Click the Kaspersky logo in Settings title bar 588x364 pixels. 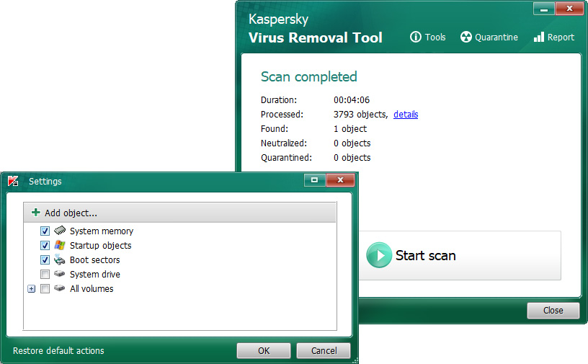pos(13,181)
